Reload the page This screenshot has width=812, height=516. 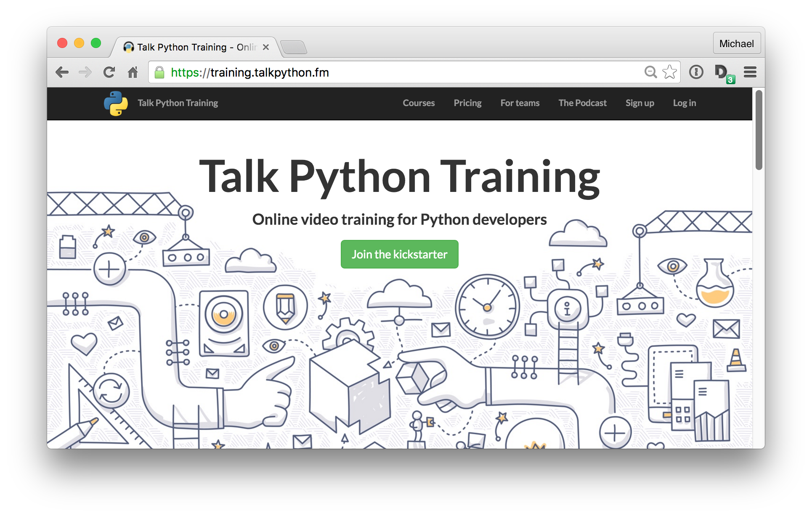coord(109,72)
